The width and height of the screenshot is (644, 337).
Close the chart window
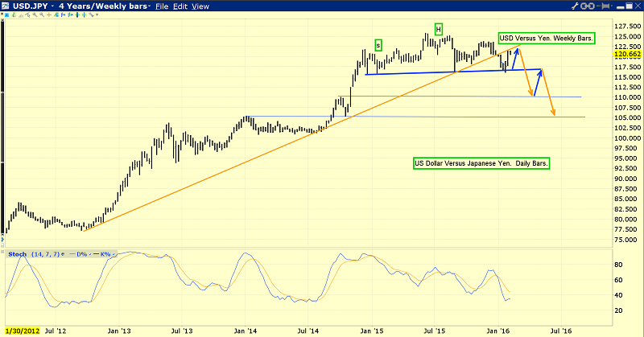coord(638,6)
